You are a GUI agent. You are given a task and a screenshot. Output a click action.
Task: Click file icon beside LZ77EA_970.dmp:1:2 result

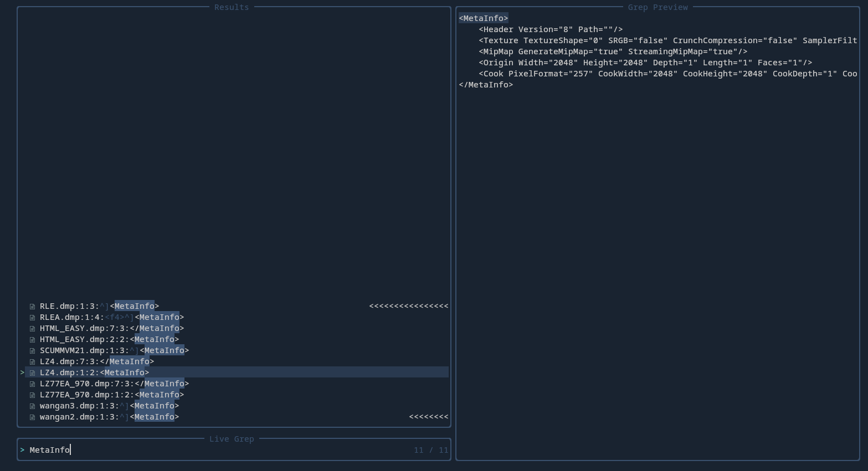(33, 395)
